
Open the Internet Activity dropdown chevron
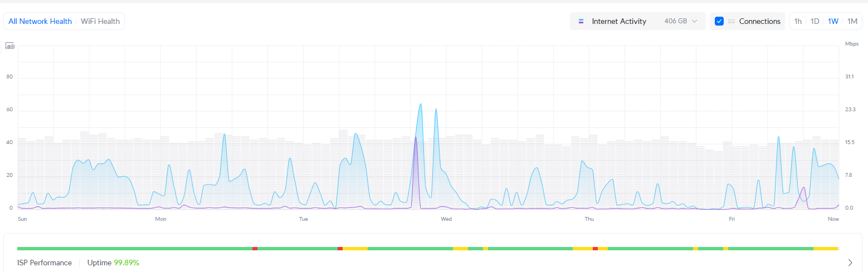tap(695, 21)
